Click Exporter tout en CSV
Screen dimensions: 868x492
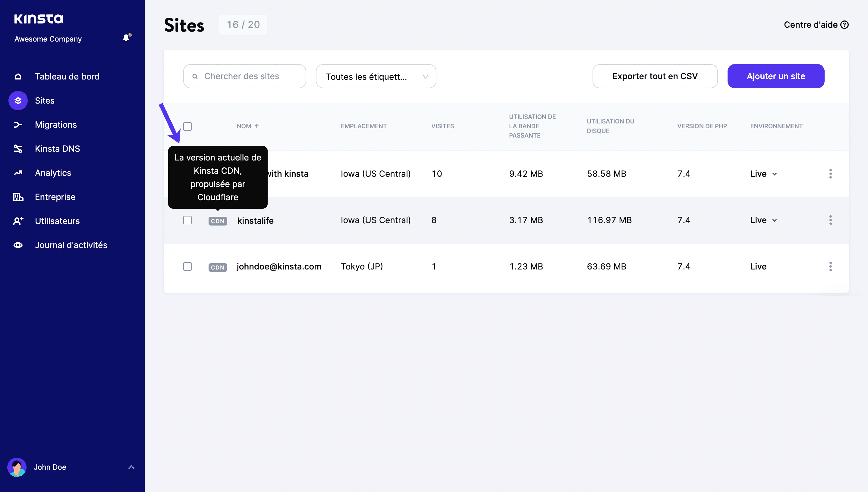(655, 76)
